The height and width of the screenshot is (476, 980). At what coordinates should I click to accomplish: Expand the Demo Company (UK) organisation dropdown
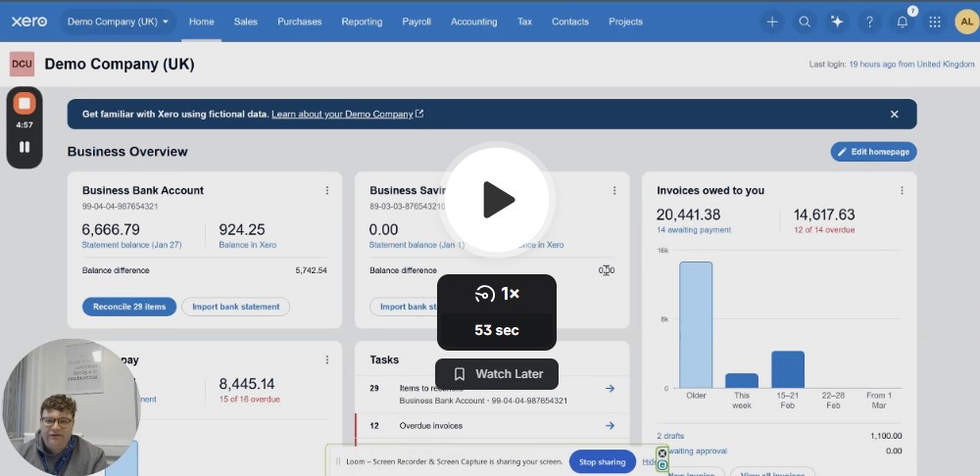tap(119, 22)
